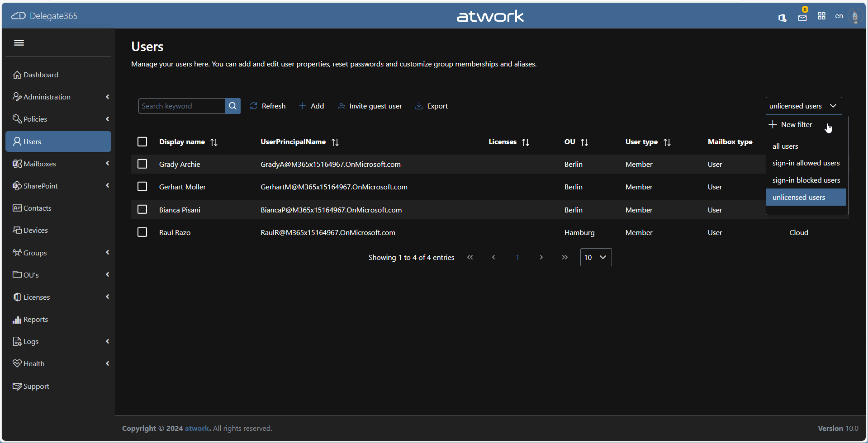Tick the checkbox for Raul Razo
This screenshot has height=443, width=868.
pyautogui.click(x=142, y=232)
